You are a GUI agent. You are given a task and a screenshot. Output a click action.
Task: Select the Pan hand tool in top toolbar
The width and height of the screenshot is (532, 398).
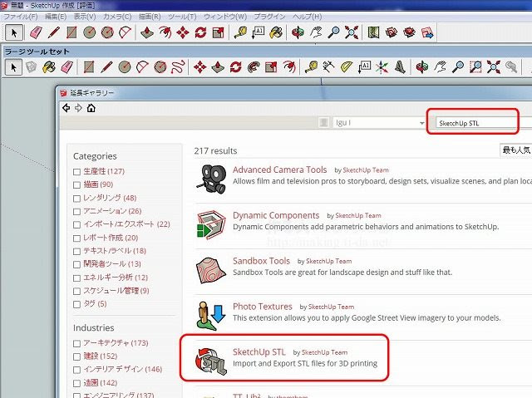pyautogui.click(x=316, y=33)
